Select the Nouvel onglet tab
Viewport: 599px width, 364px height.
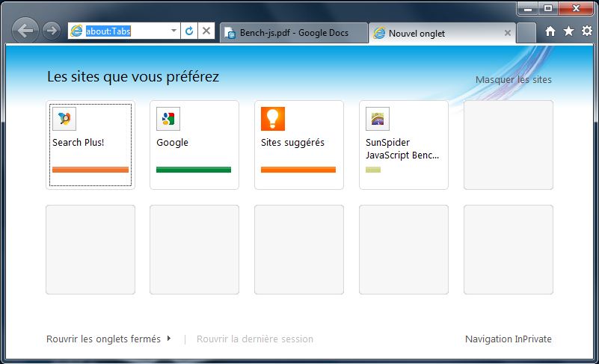coord(442,33)
